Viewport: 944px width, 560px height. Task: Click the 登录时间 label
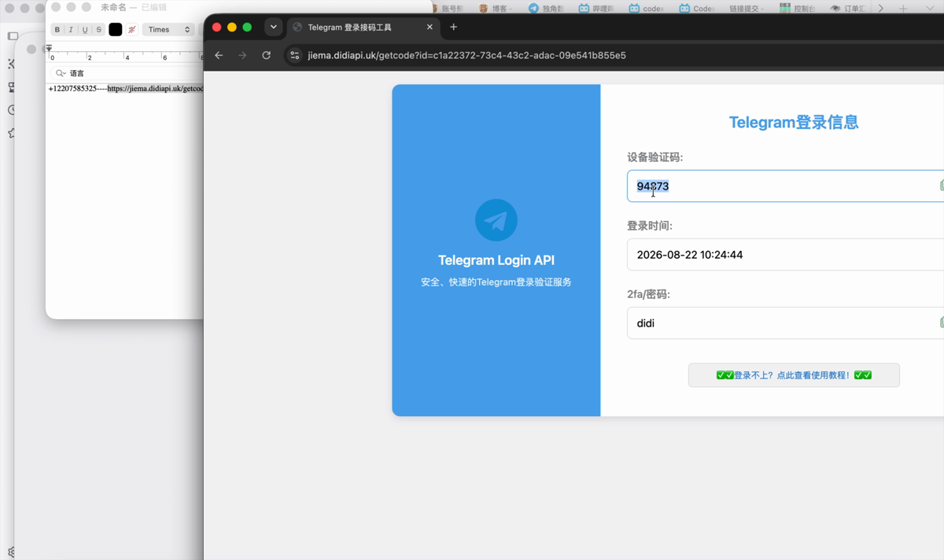point(650,226)
